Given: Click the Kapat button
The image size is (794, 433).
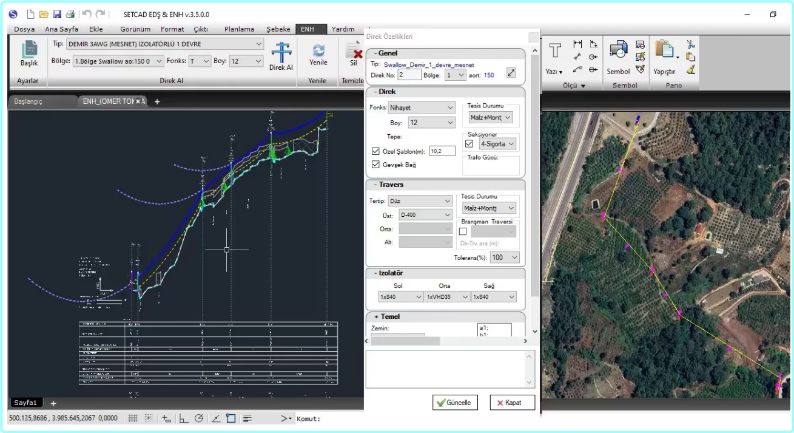Looking at the screenshot, I should point(512,403).
